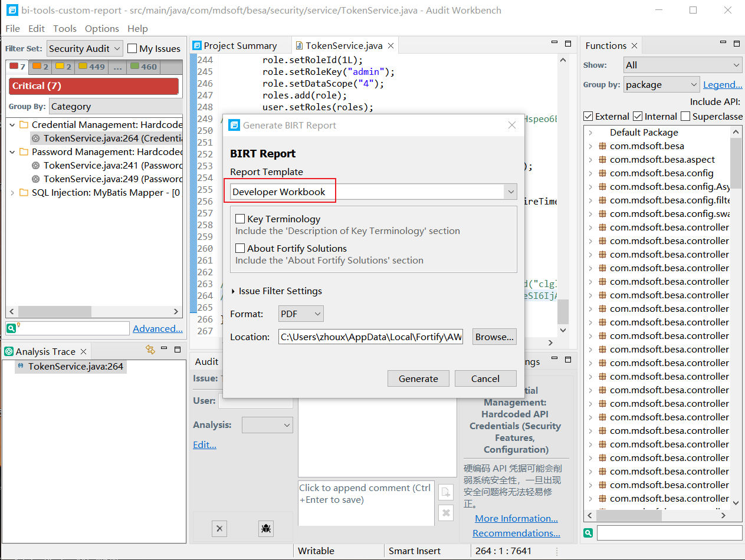Viewport: 745px width, 560px height.
Task: Expand the Default Package node
Action: 590,133
